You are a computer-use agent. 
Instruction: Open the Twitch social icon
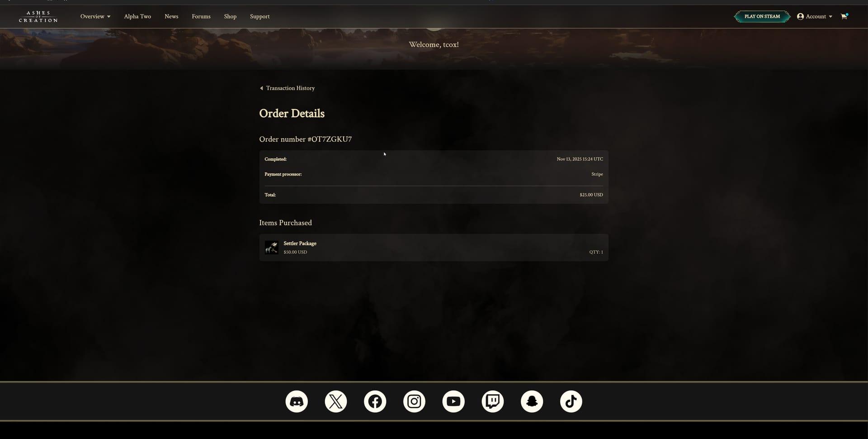493,401
